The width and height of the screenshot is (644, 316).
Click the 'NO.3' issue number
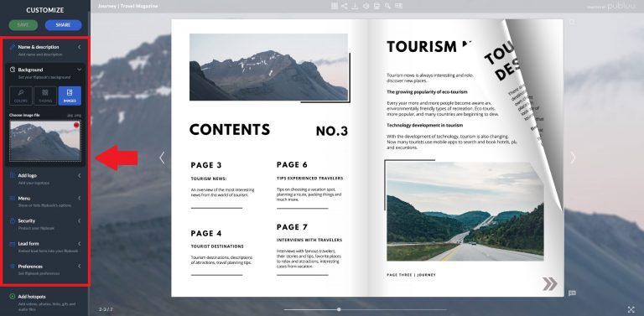[x=332, y=132]
